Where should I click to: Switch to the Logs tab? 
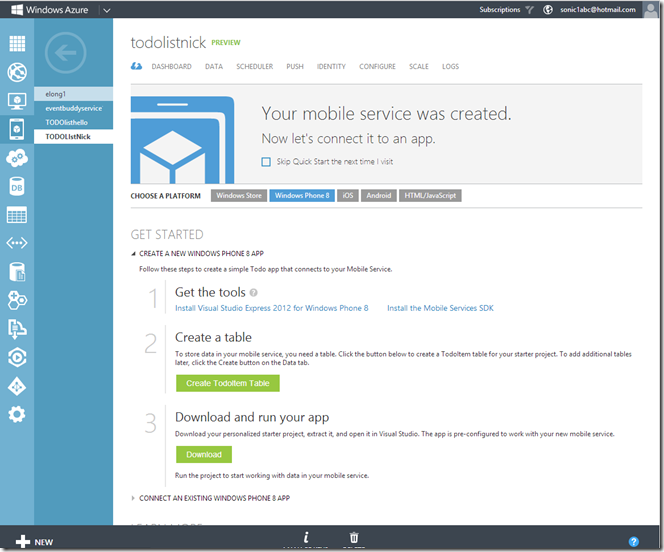pos(451,66)
